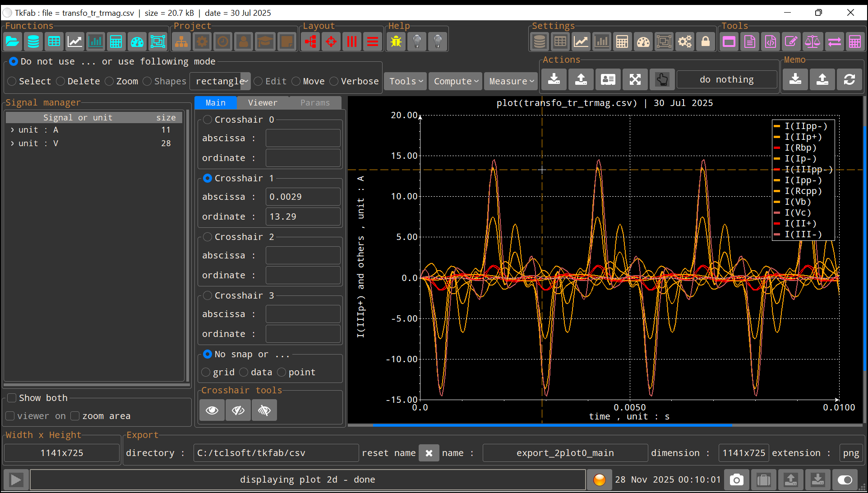Click the line chart plot function icon
868x493 pixels.
(x=74, y=42)
